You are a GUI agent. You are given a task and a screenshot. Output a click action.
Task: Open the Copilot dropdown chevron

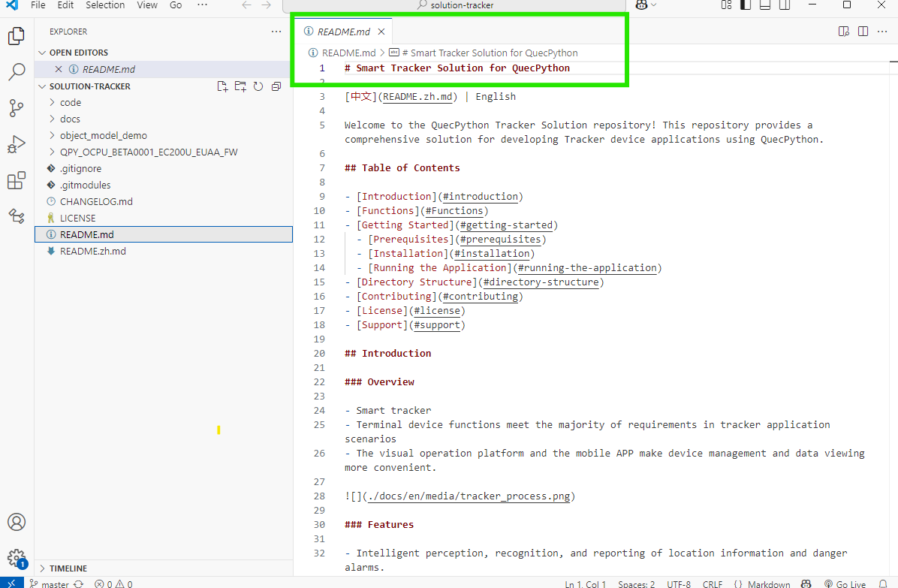pos(653,5)
